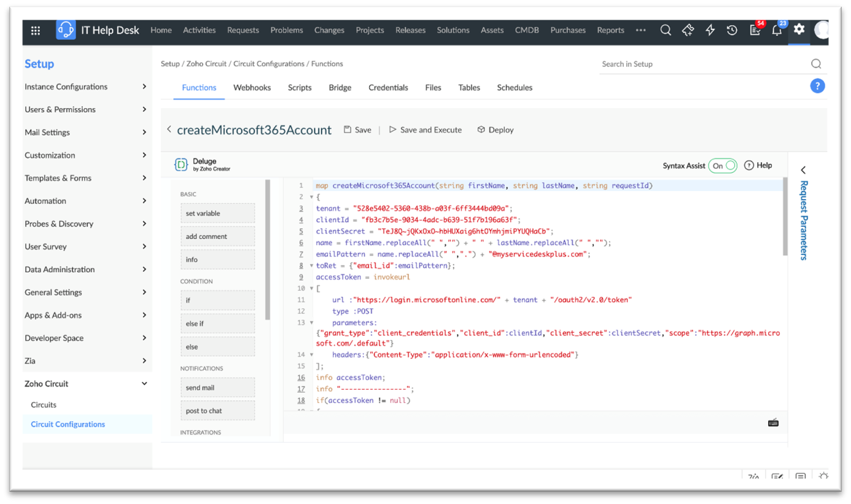
Task: Click the builder blocks panel scrollbar
Action: tap(268, 250)
